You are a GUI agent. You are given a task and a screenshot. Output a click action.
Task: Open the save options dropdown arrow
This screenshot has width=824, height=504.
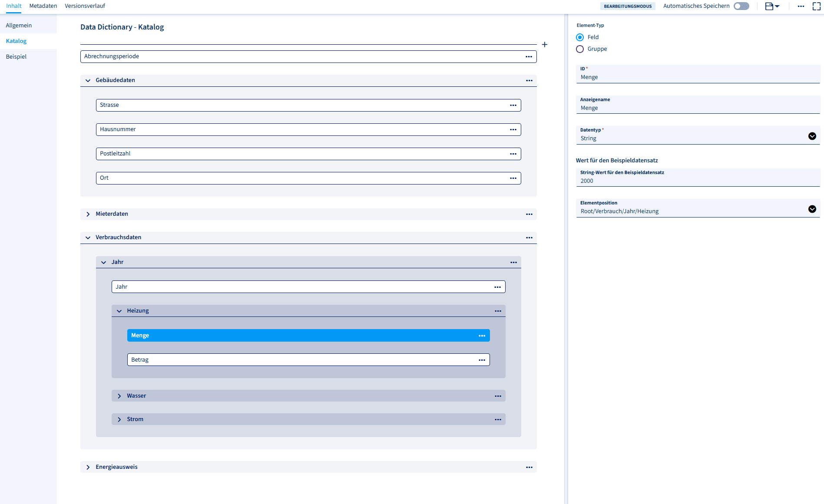pos(777,6)
